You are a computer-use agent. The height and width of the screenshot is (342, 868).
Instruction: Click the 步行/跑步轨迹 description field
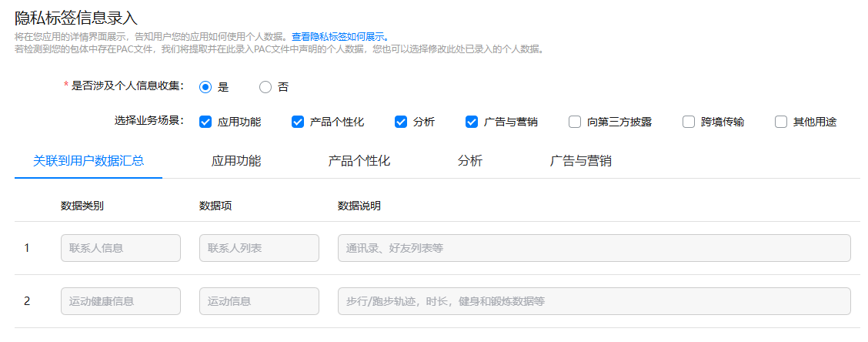[594, 301]
